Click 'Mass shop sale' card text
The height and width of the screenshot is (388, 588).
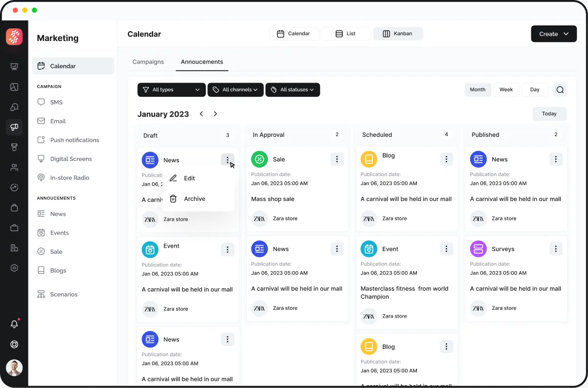point(272,199)
